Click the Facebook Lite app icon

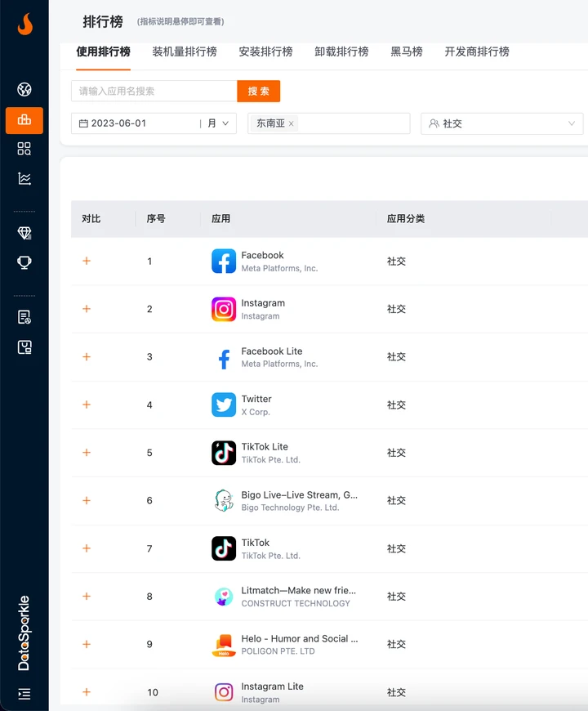point(224,357)
